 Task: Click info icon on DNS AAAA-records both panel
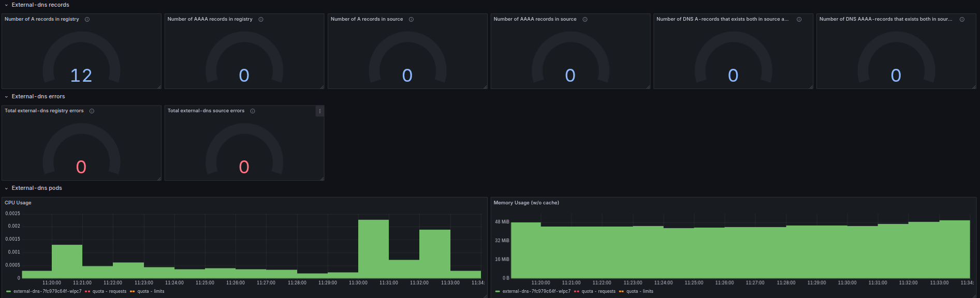962,20
